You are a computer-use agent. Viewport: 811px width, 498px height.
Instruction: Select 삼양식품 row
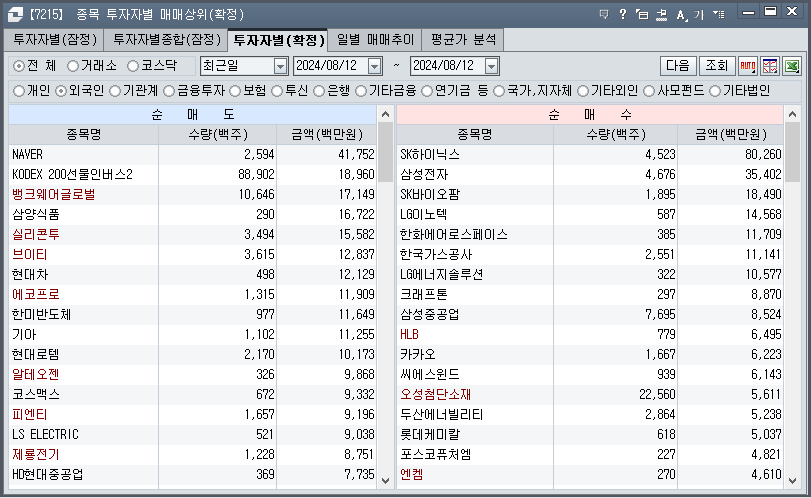192,215
